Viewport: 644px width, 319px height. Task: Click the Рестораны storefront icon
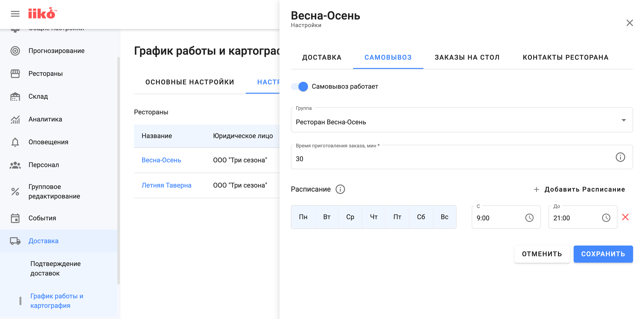pyautogui.click(x=15, y=74)
